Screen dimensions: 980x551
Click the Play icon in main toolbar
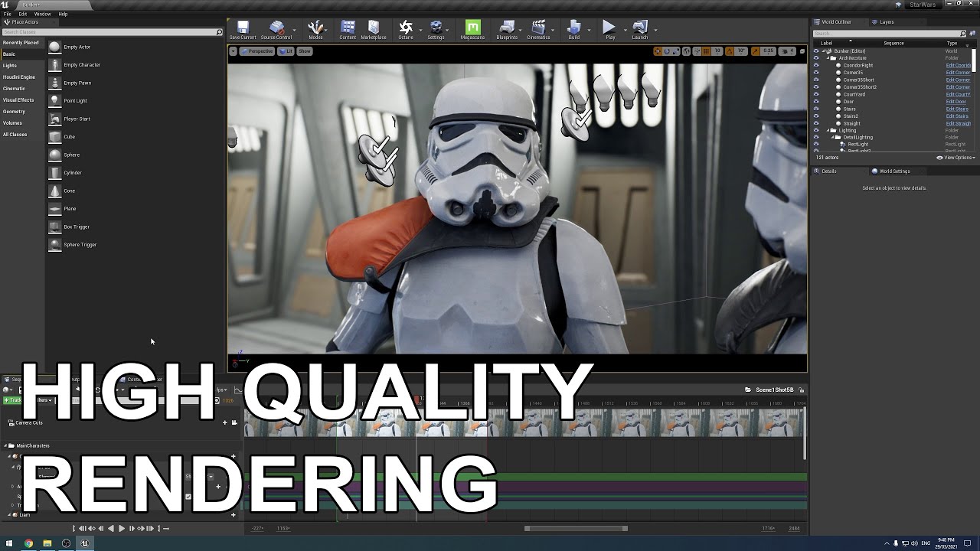point(609,28)
